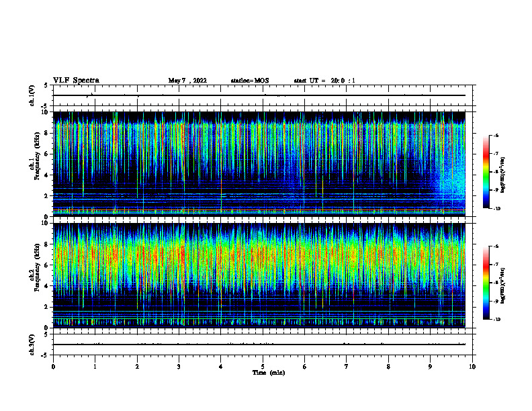The height and width of the screenshot is (411, 532).
Task: Click the "8" kHz tick on ch.1 frequency axis
Action: pyautogui.click(x=47, y=133)
